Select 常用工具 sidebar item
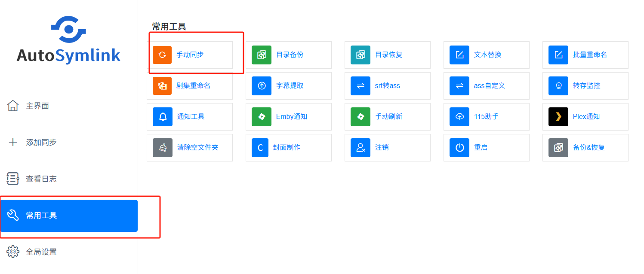Image resolution: width=644 pixels, height=274 pixels. (x=69, y=216)
